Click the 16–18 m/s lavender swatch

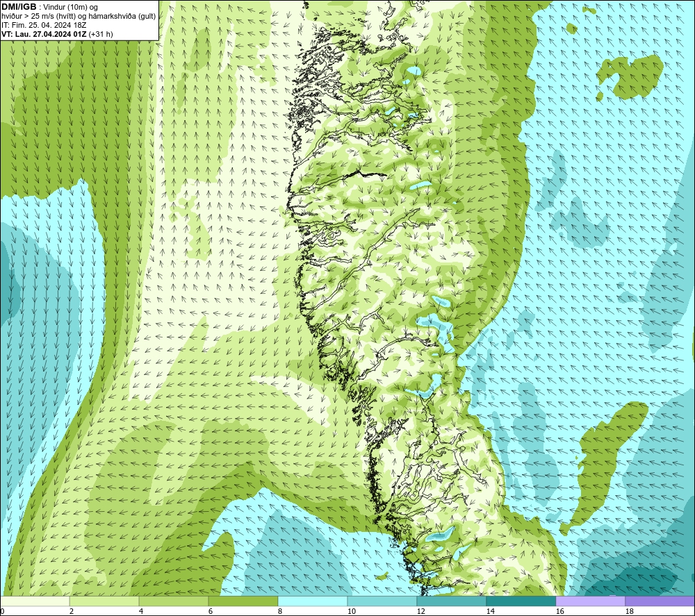(590, 601)
